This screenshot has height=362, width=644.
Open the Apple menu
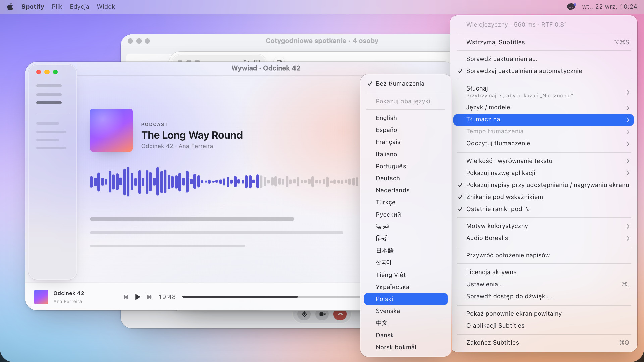10,7
